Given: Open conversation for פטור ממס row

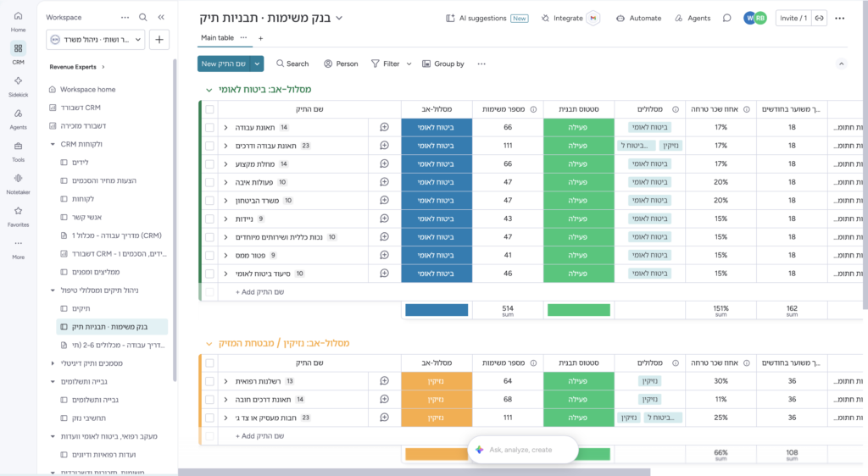Looking at the screenshot, I should pos(384,255).
